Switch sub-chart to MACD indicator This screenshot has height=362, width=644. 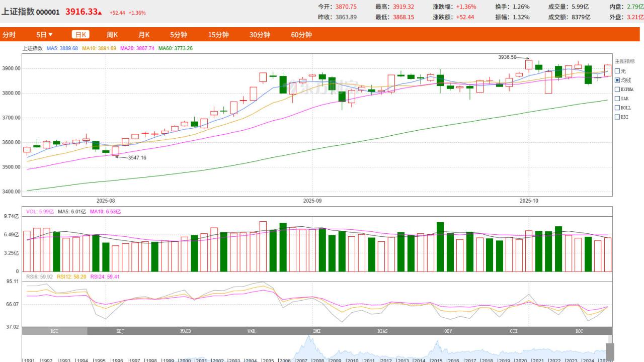click(x=186, y=331)
